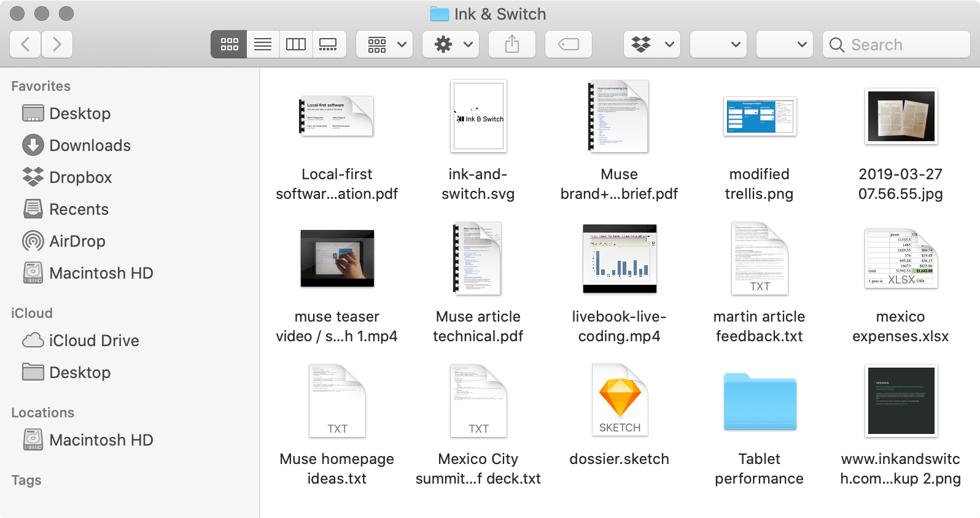Click the iCloud Drive cloud icon

(33, 341)
